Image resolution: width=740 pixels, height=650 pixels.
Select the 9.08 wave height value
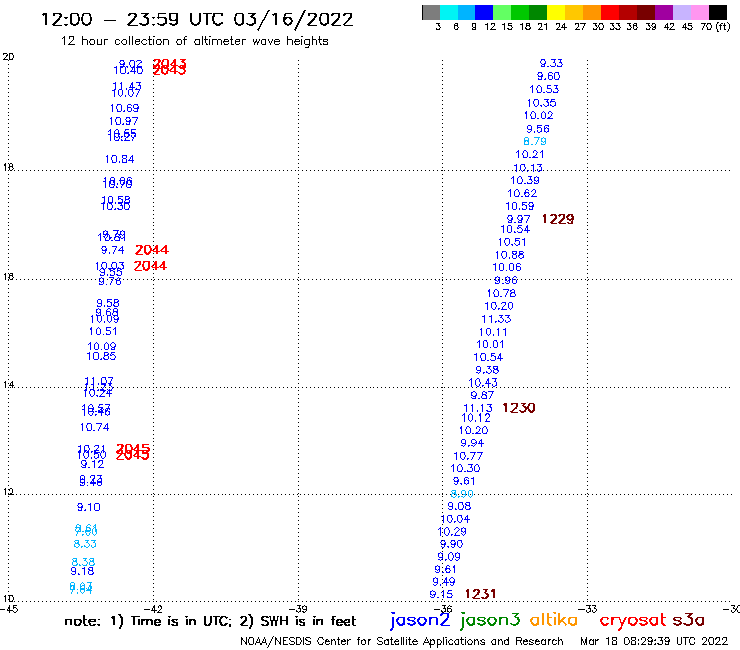click(x=459, y=506)
